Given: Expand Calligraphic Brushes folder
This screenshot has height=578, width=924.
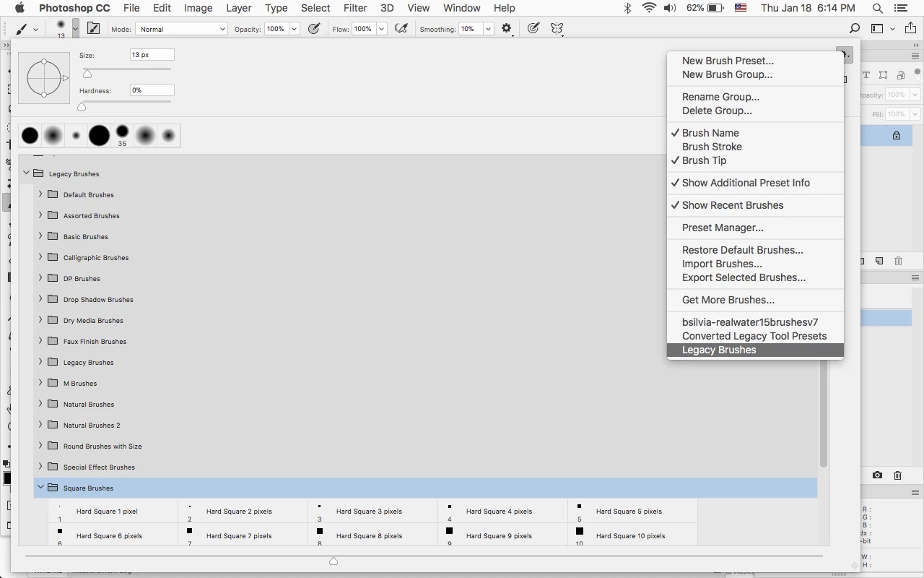Looking at the screenshot, I should tap(40, 257).
